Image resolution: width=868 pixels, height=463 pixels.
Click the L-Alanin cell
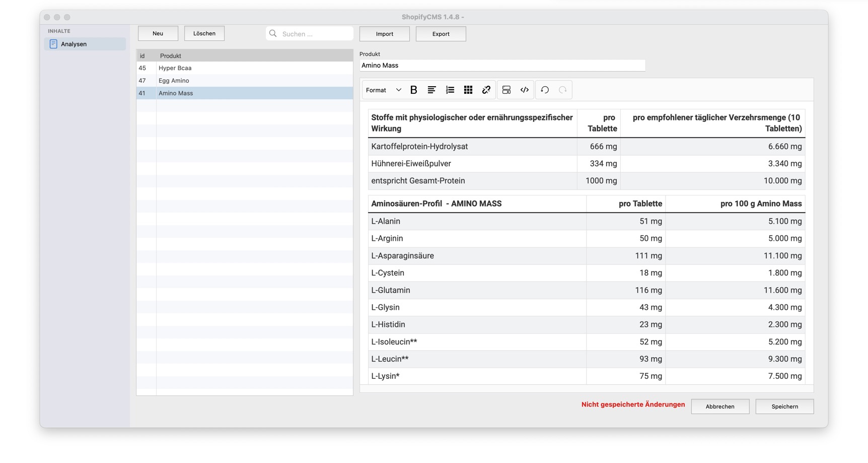477,222
